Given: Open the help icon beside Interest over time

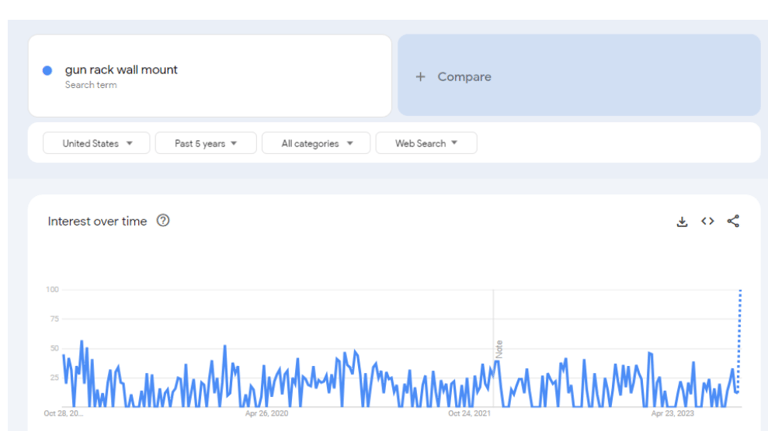Looking at the screenshot, I should (x=163, y=221).
